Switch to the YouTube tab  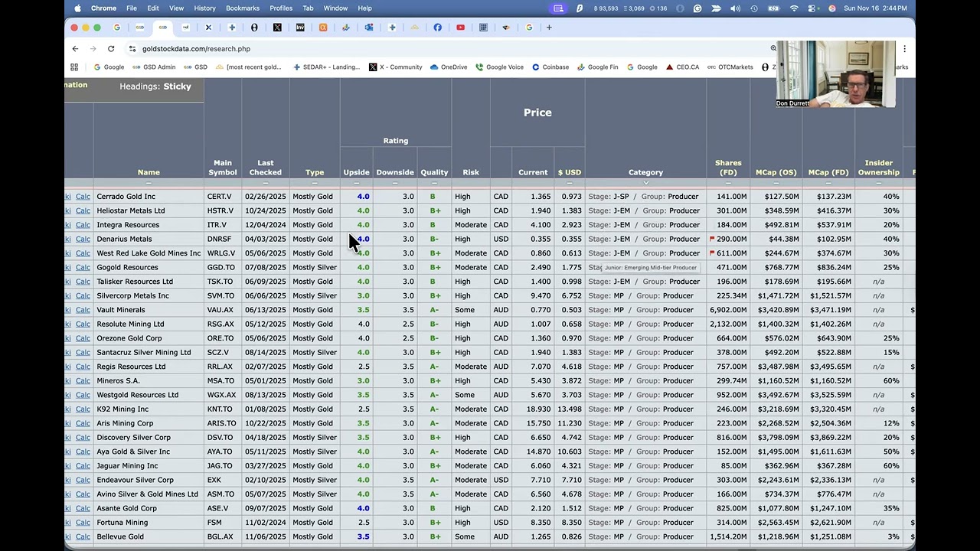[460, 28]
